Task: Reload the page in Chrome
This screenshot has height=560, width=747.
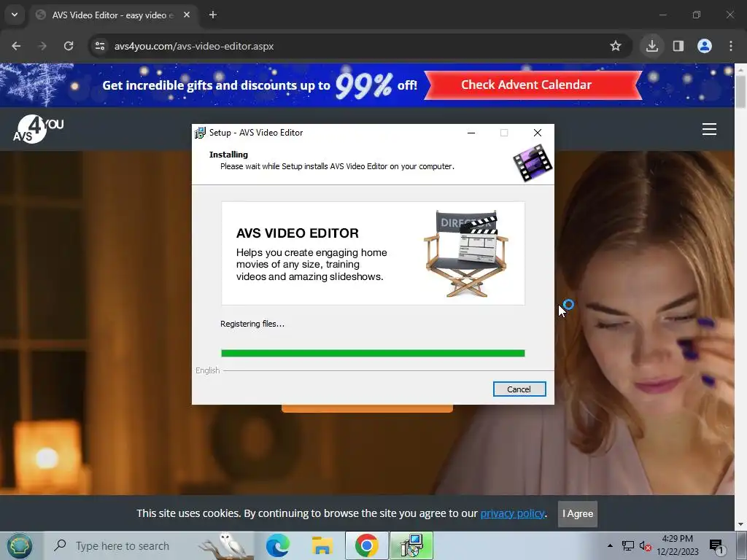Action: click(x=69, y=46)
